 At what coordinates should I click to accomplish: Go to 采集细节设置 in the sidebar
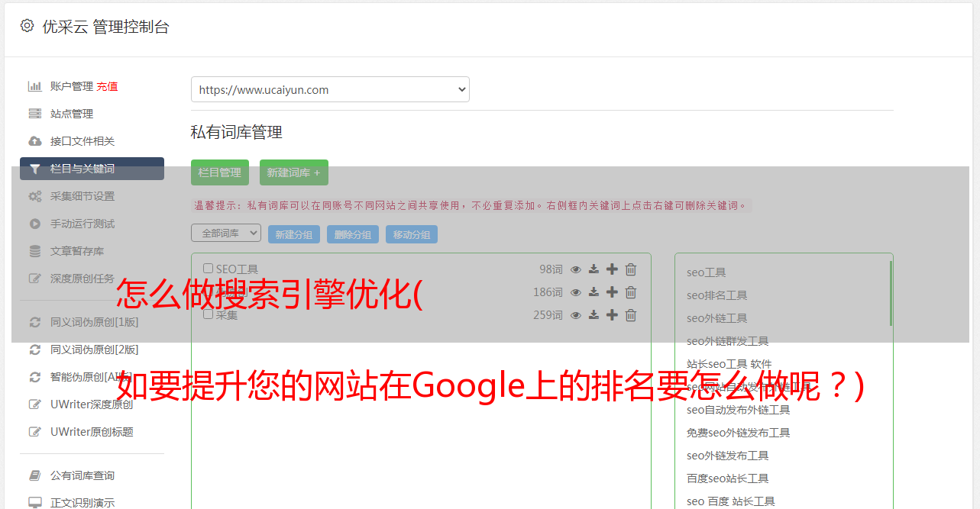coord(82,196)
